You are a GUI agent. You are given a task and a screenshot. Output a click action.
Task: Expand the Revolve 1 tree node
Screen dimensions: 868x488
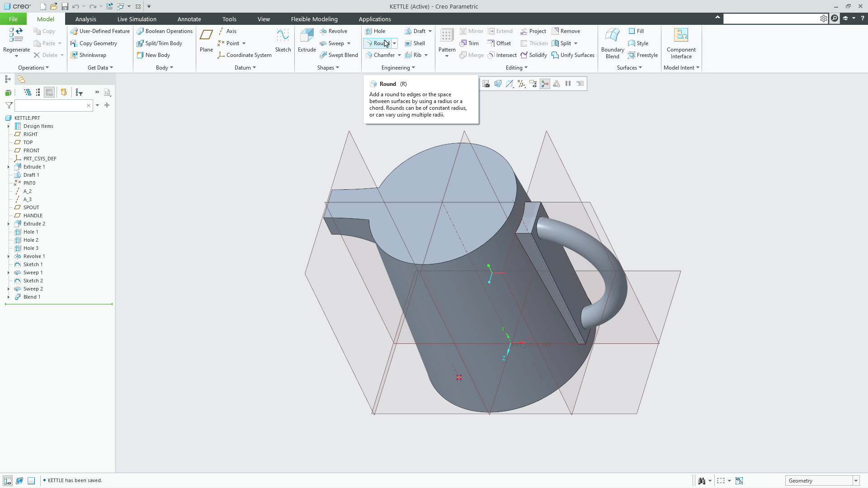pyautogui.click(x=8, y=256)
